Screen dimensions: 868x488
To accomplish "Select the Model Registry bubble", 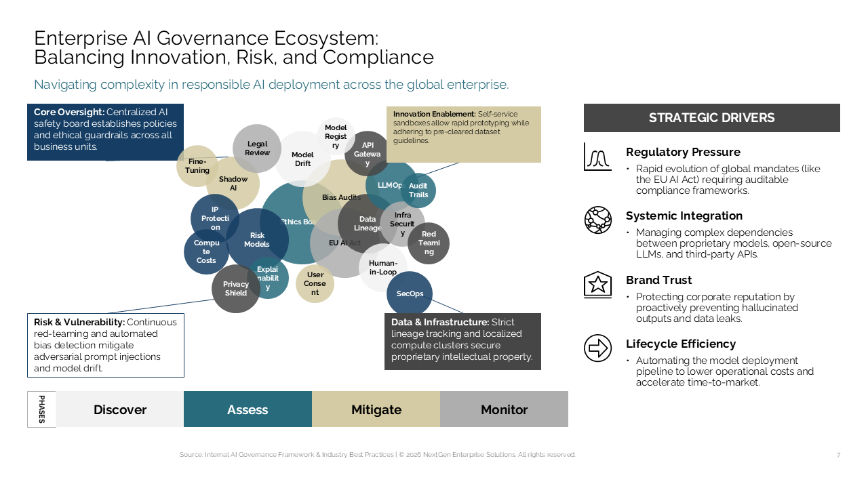I will pos(336,136).
